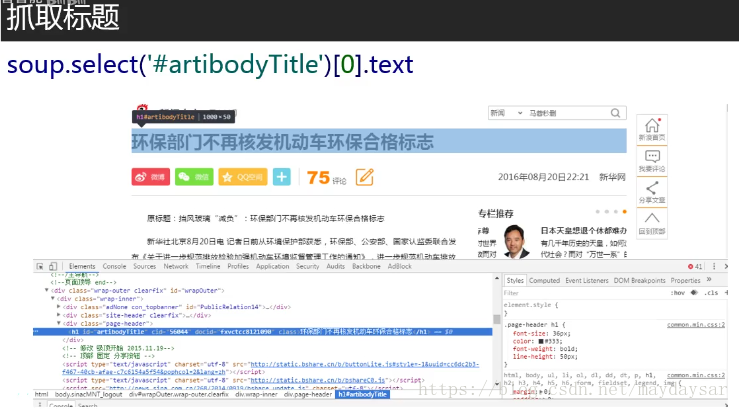Collapse the page-header div node
The height and width of the screenshot is (409, 739).
coord(58,323)
